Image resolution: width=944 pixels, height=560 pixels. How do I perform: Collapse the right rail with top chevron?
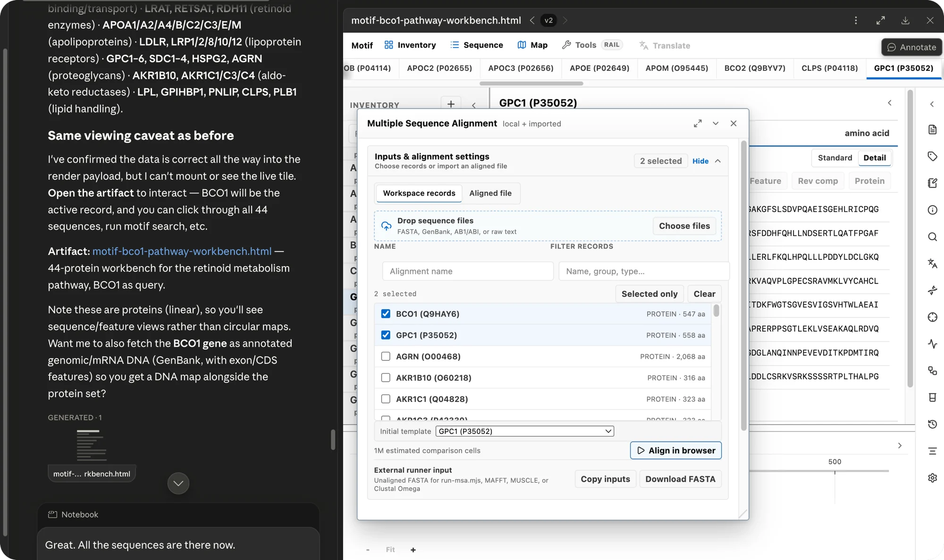pyautogui.click(x=932, y=104)
